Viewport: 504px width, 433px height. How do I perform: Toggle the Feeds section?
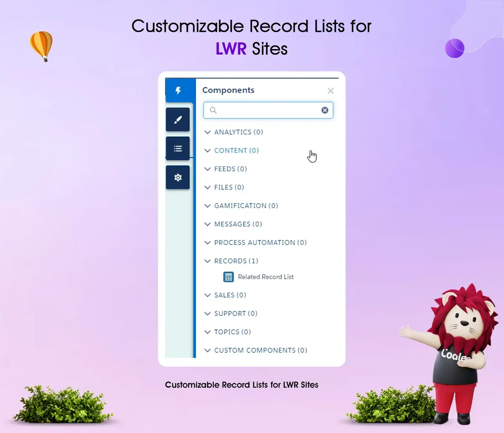coord(207,169)
